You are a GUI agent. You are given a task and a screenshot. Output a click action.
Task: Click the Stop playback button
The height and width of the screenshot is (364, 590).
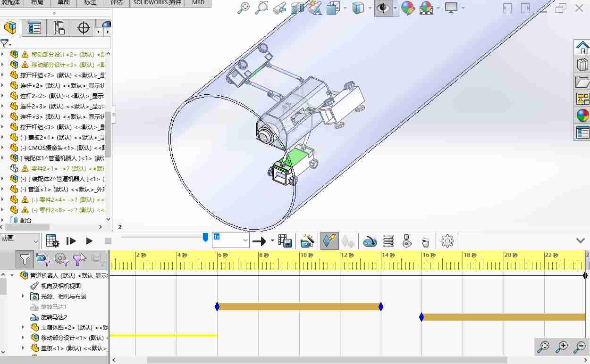[x=108, y=241]
